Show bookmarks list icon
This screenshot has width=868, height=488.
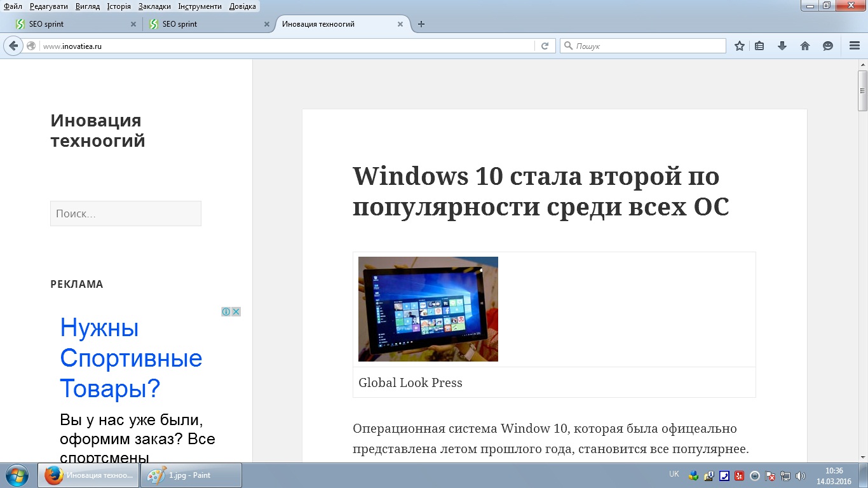tap(759, 46)
